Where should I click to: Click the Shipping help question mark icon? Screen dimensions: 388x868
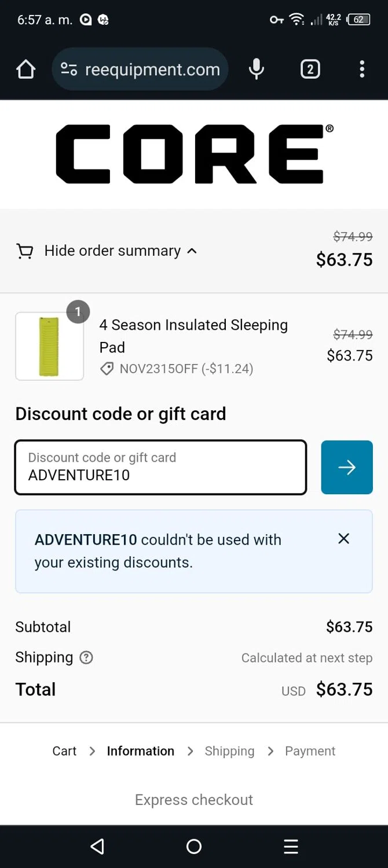[x=86, y=657]
